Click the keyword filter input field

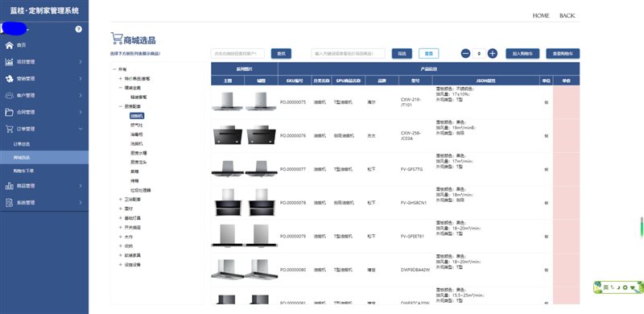click(349, 53)
